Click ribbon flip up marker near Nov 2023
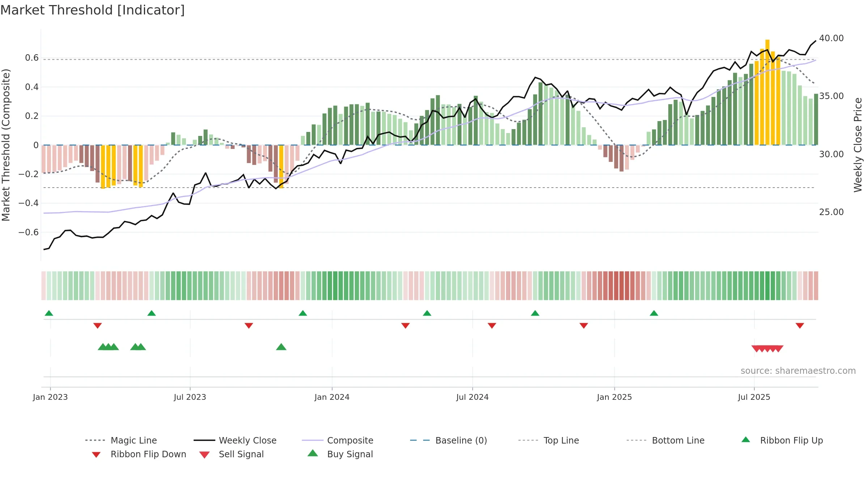 (303, 313)
